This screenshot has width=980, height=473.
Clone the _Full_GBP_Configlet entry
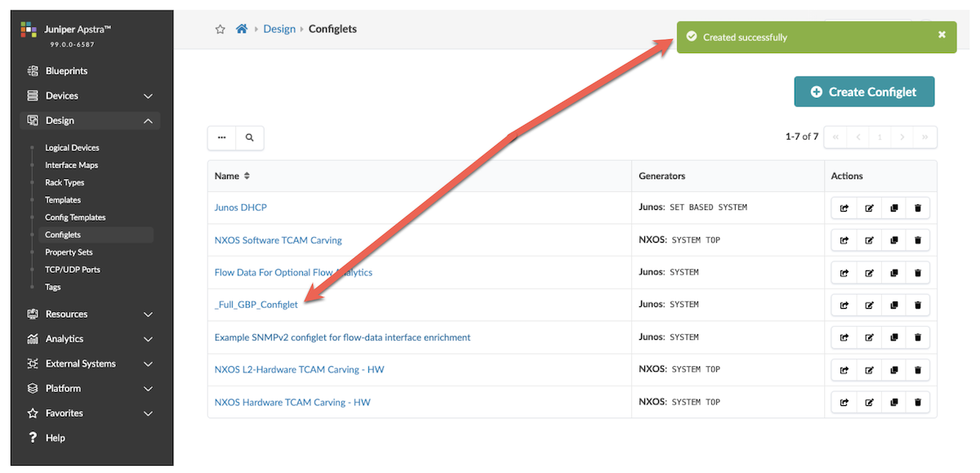tap(893, 306)
